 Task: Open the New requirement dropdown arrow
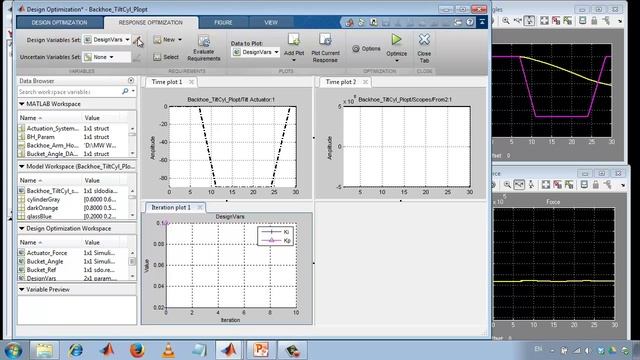[x=180, y=40]
